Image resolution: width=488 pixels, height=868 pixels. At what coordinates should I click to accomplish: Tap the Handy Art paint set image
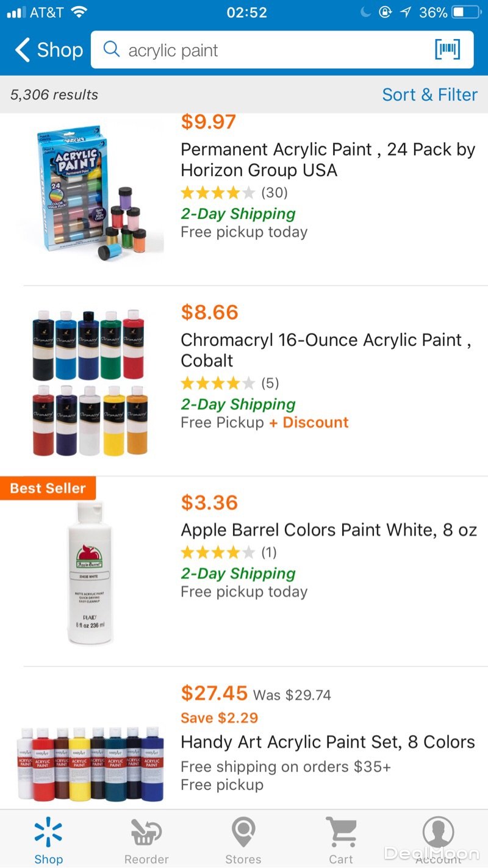90,762
